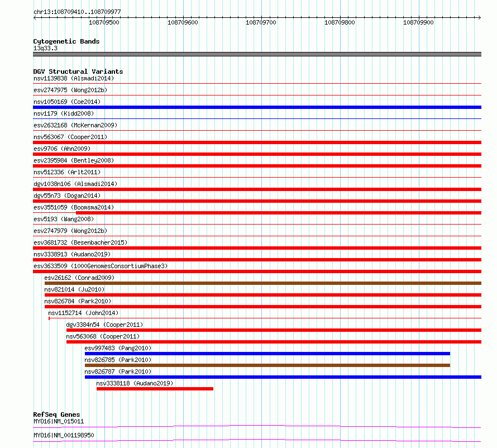This screenshot has height=448, width=497.
Task: Click the brown esv26162 variant bar
Action: pyautogui.click(x=263, y=283)
